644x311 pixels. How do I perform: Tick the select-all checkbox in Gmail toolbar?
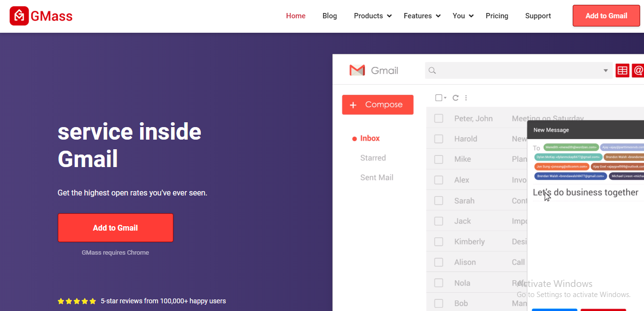click(438, 98)
